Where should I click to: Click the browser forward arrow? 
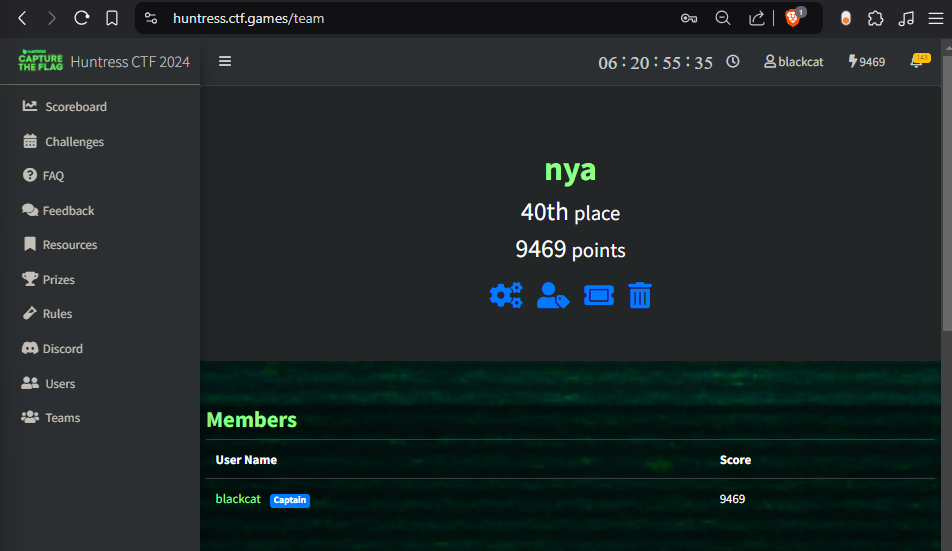(x=52, y=18)
